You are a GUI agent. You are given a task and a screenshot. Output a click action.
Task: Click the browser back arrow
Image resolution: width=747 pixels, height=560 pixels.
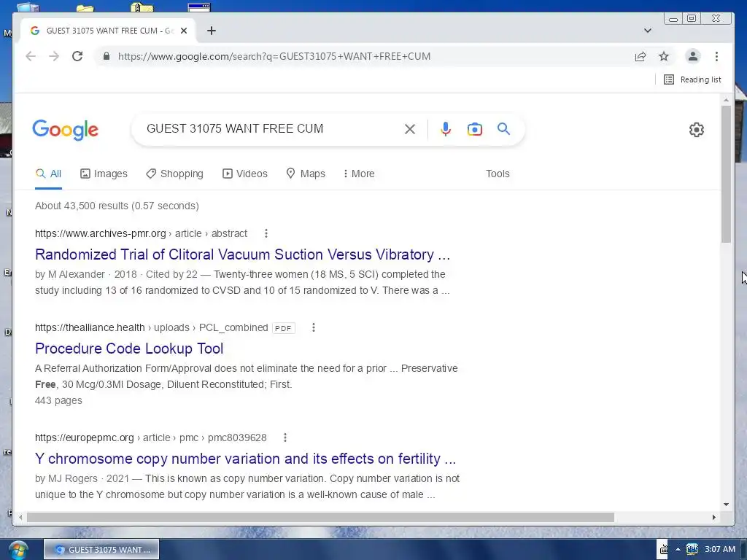[x=31, y=56]
